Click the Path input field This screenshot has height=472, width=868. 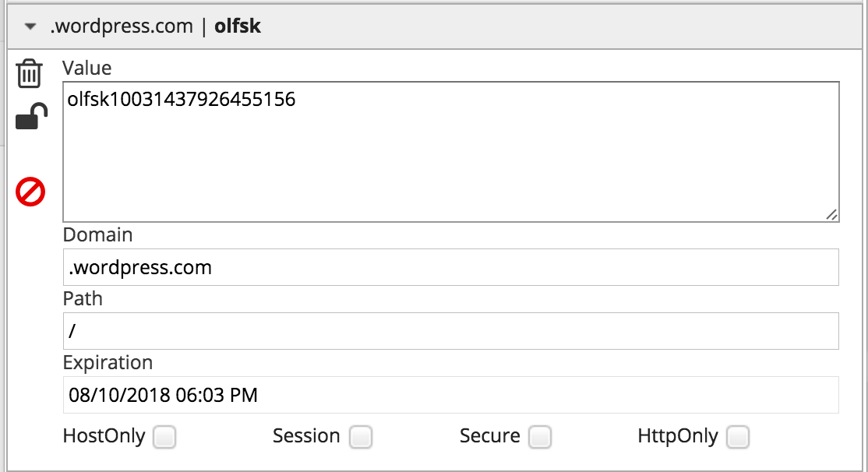point(450,331)
